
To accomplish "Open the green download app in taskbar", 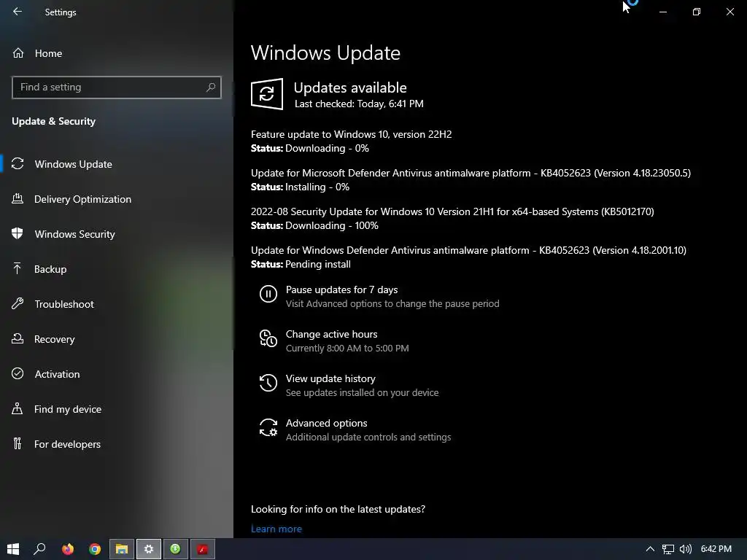I will click(x=175, y=549).
